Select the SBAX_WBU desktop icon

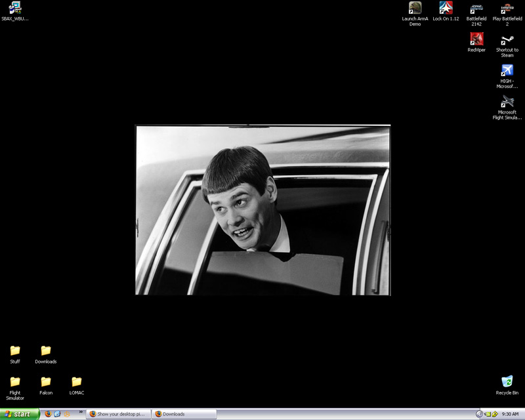coord(14,11)
